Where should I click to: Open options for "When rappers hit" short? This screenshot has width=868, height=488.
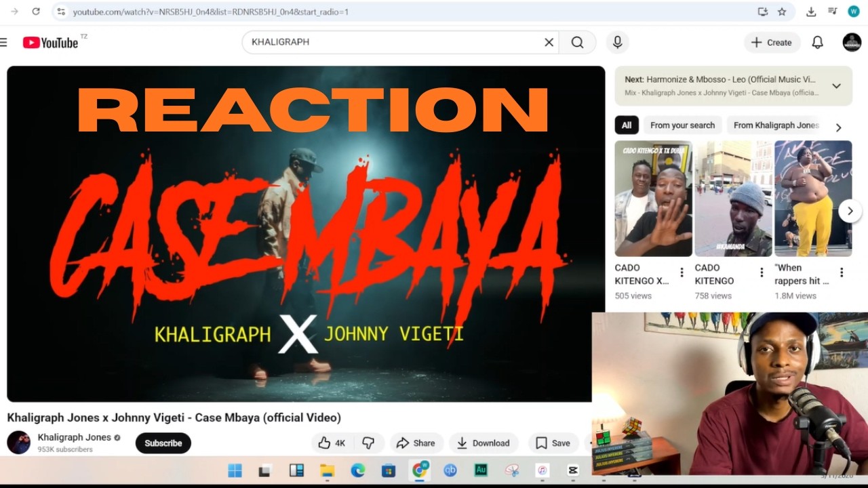pos(842,272)
